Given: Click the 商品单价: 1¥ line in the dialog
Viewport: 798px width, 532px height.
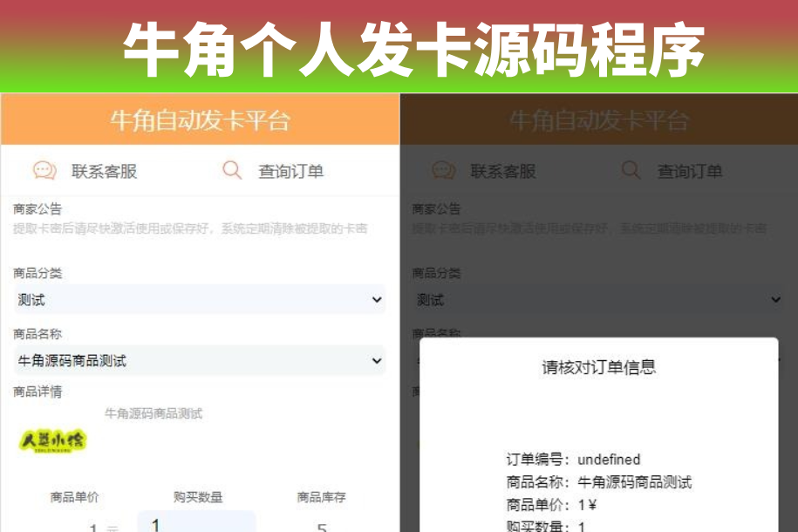Looking at the screenshot, I should pyautogui.click(x=551, y=504).
